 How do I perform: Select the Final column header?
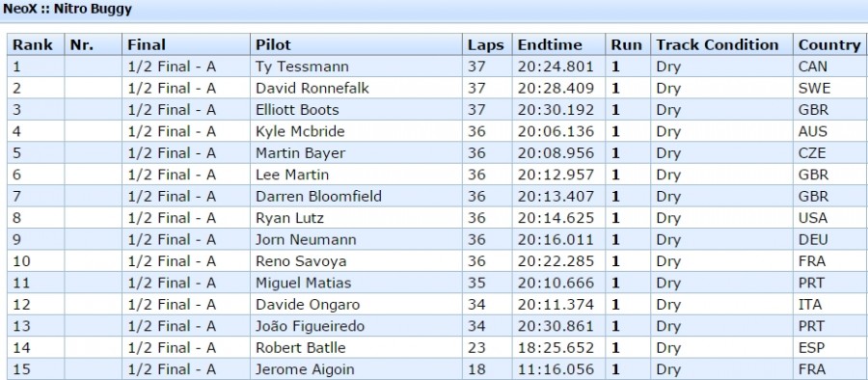click(185, 45)
